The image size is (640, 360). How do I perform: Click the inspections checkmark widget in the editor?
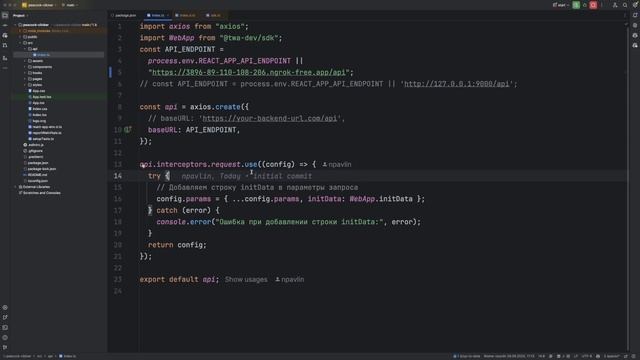click(x=626, y=24)
